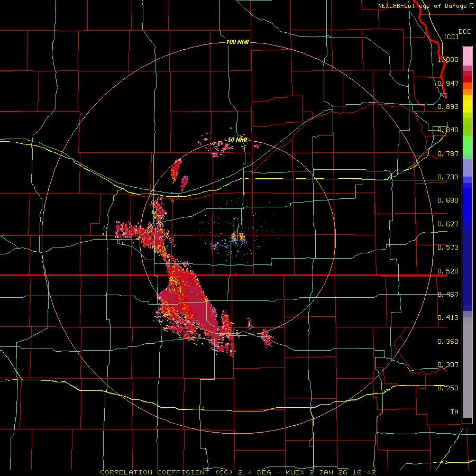
Task: Select the 0.947 scale value
Action: tap(448, 83)
